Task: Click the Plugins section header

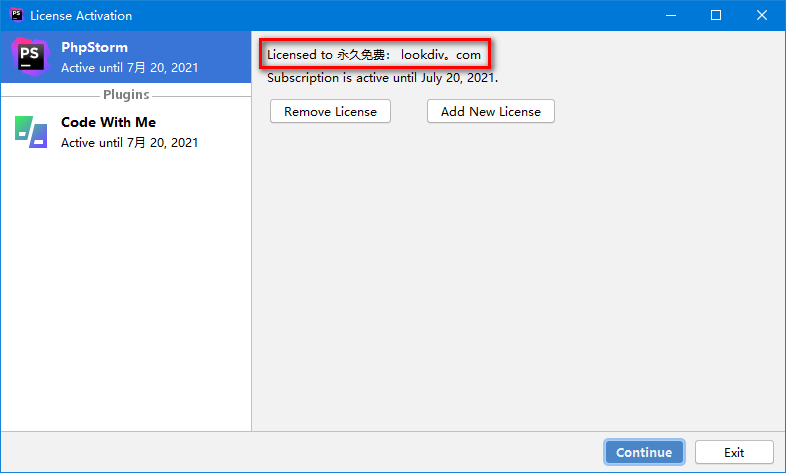Action: 126,95
